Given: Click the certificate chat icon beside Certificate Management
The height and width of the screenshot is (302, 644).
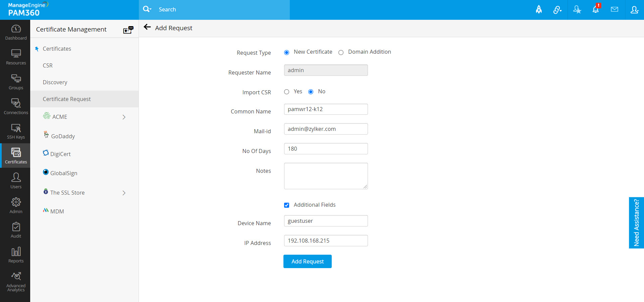Looking at the screenshot, I should [x=128, y=30].
